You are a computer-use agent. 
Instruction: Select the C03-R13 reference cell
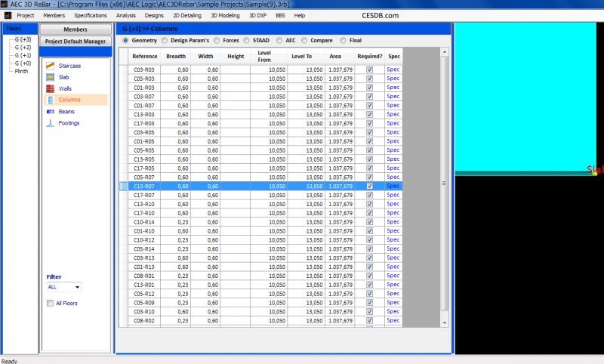coord(144,258)
